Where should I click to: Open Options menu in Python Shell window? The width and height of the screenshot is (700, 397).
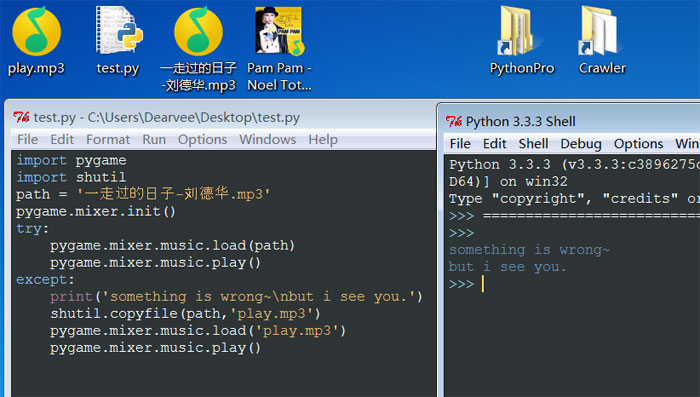coord(638,143)
